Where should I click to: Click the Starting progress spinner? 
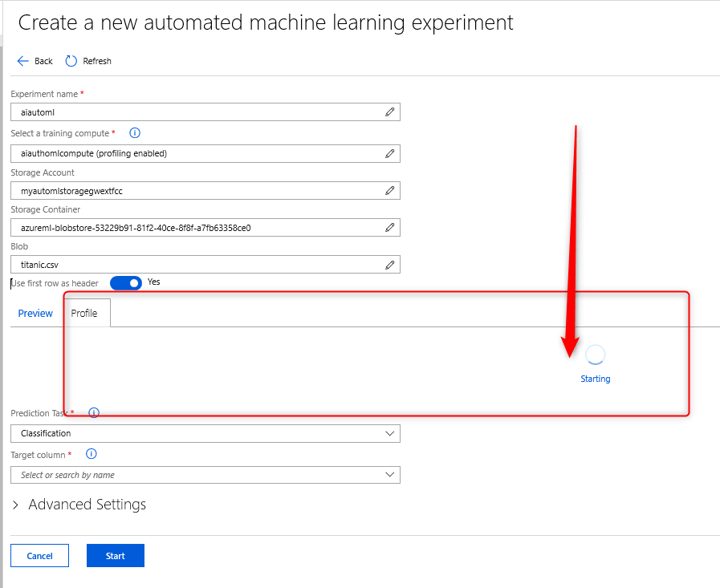595,354
